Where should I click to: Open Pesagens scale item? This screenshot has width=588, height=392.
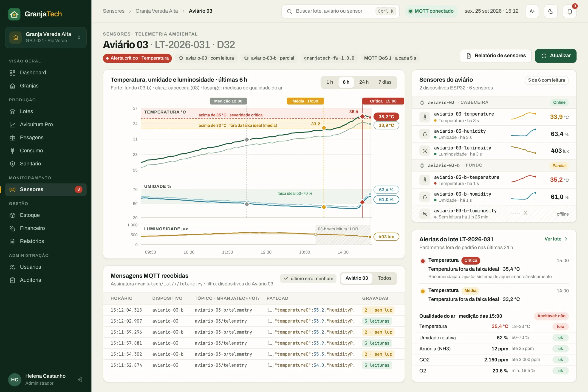coord(46,138)
